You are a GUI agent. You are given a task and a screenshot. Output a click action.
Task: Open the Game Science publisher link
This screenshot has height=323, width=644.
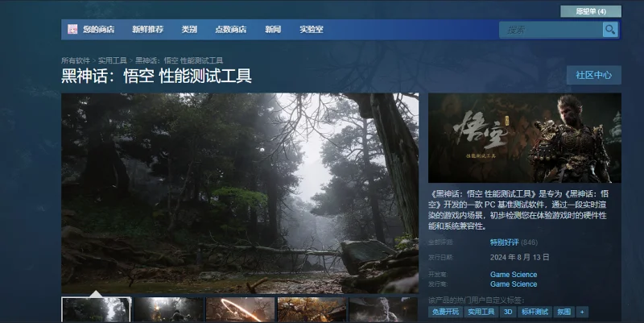pos(514,284)
